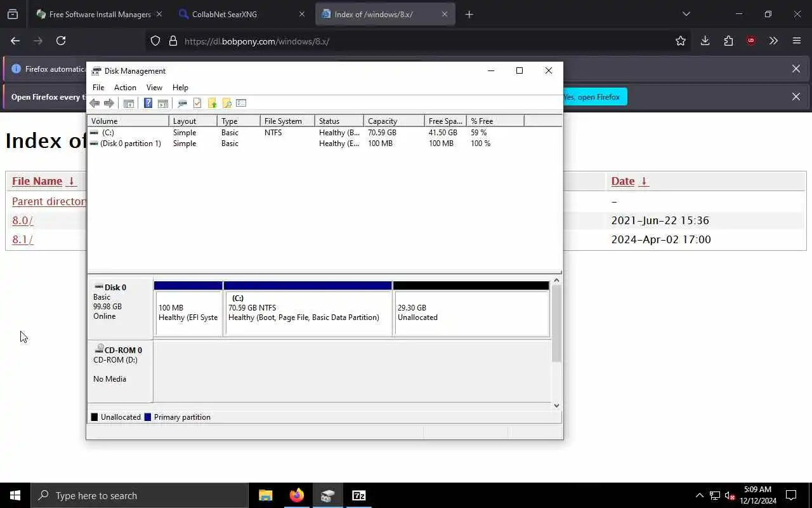Click the blue Primary partition legend swatch
This screenshot has height=508, width=812.
pyautogui.click(x=148, y=417)
